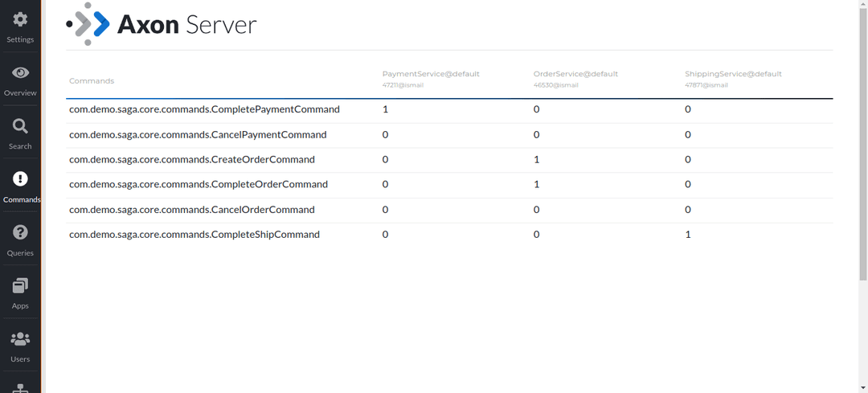This screenshot has width=868, height=393.
Task: Select the CancelPaymentCommand row
Action: 198,135
